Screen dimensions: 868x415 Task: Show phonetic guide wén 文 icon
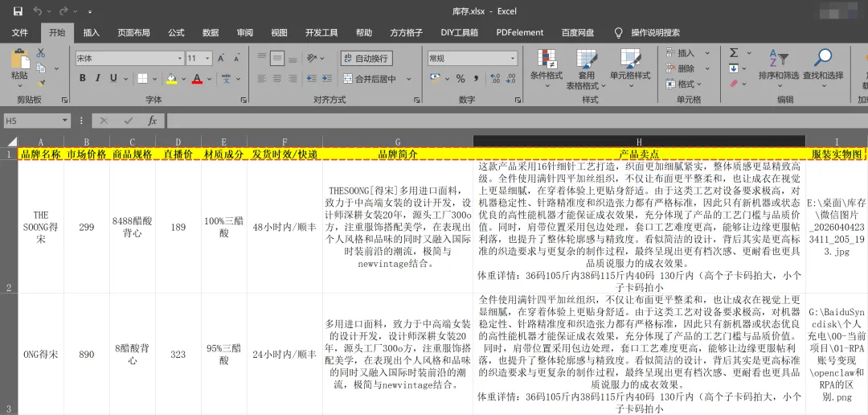point(226,78)
